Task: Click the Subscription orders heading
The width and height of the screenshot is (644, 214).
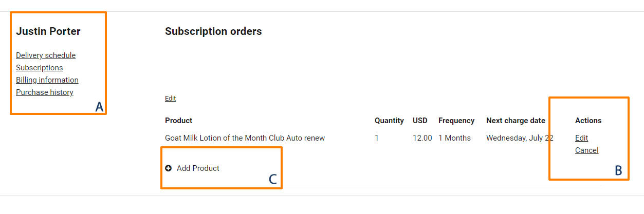Action: click(x=213, y=31)
